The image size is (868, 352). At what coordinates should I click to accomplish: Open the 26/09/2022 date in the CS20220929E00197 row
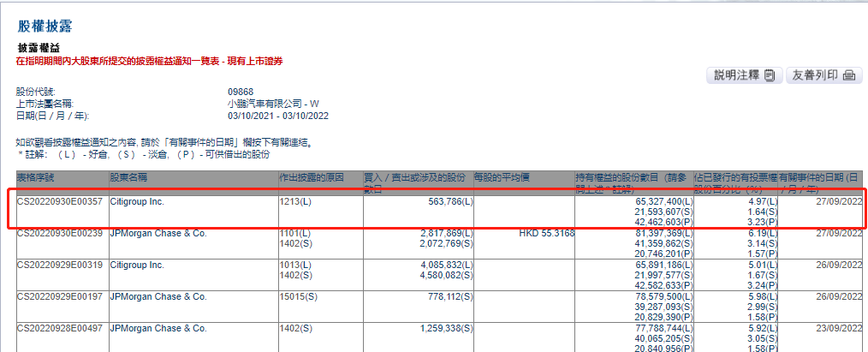pyautogui.click(x=840, y=296)
